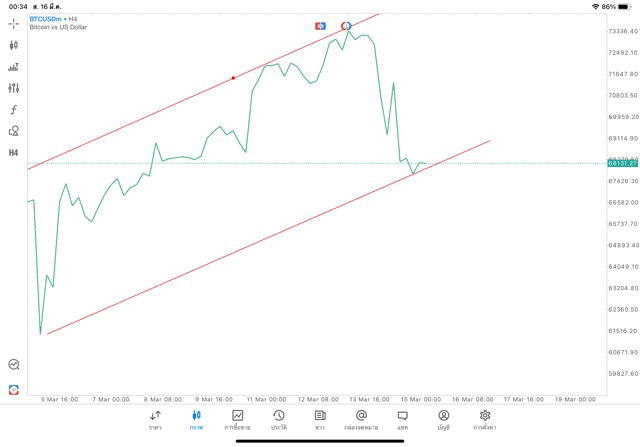Open the drawing objects shapes icon
The width and height of the screenshot is (640, 447).
14,131
